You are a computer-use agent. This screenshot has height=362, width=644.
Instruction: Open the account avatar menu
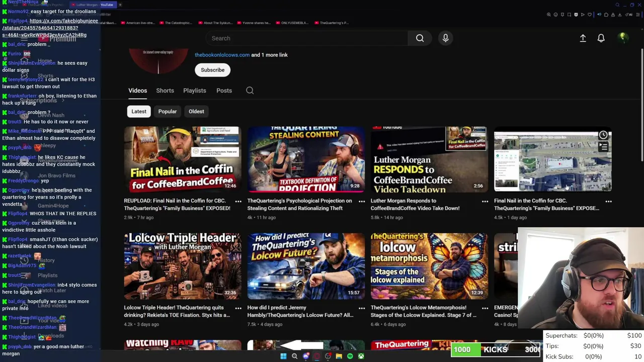[623, 38]
